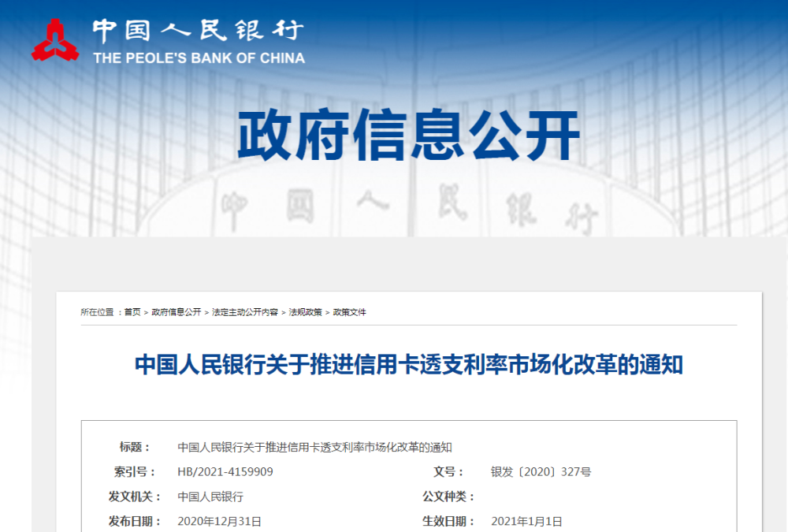Viewport: 788px width, 532px height.
Task: Open 首页 in the breadcrumb
Action: tap(132, 312)
